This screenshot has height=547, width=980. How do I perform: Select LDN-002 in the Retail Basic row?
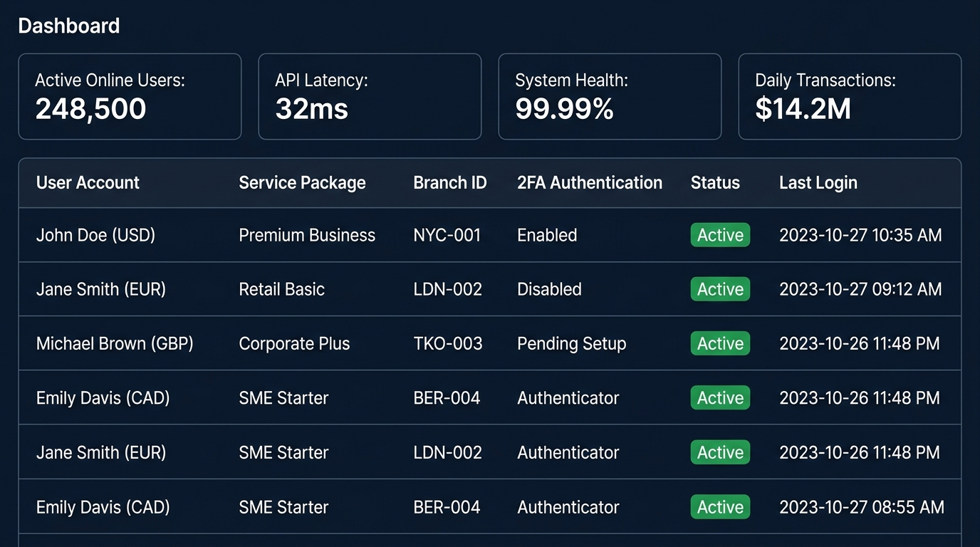tap(447, 289)
